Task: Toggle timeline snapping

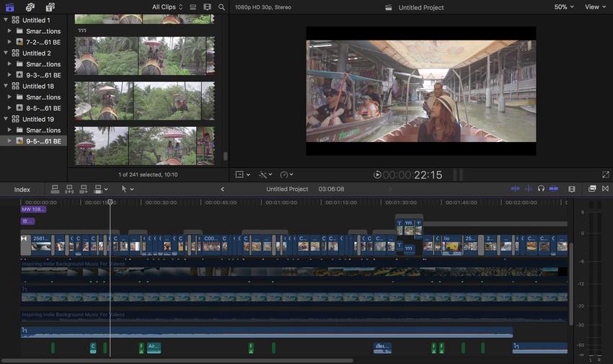Action: [554, 189]
